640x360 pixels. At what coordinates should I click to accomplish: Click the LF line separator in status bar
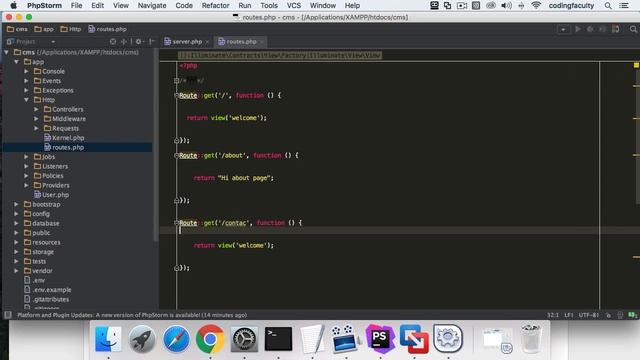click(569, 315)
